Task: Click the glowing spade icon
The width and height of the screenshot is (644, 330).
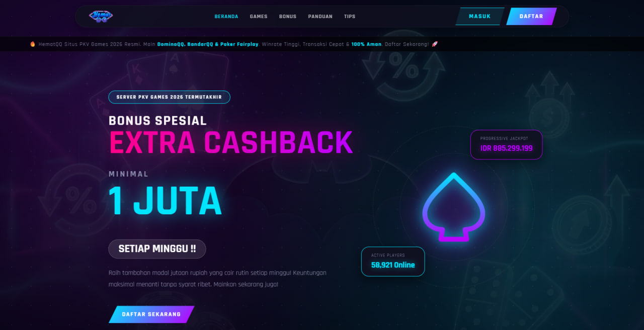Action: pyautogui.click(x=454, y=207)
